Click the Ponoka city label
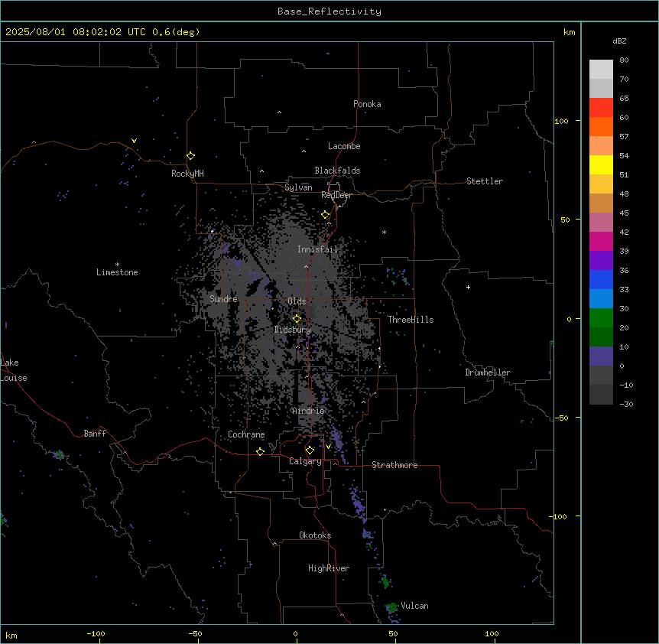Viewport: 659px width, 644px height. 367,104
